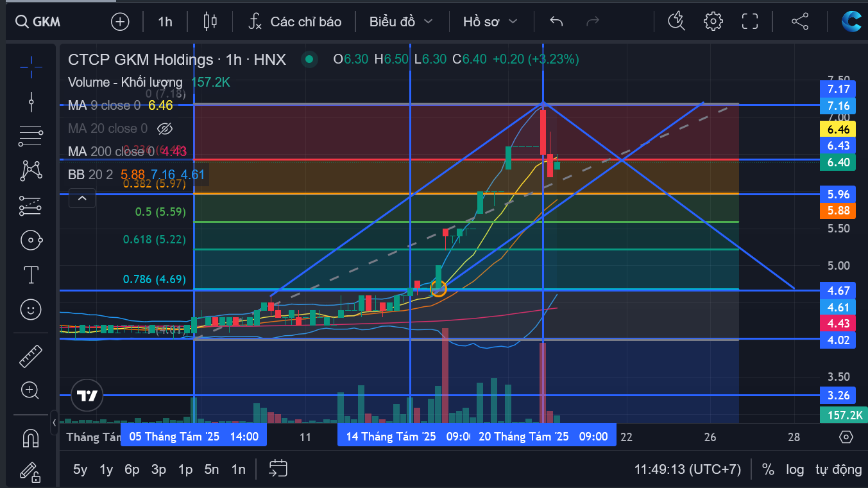Screen dimensions: 868x488
Task: Click the yellow 6.46 MA price label
Action: point(838,130)
